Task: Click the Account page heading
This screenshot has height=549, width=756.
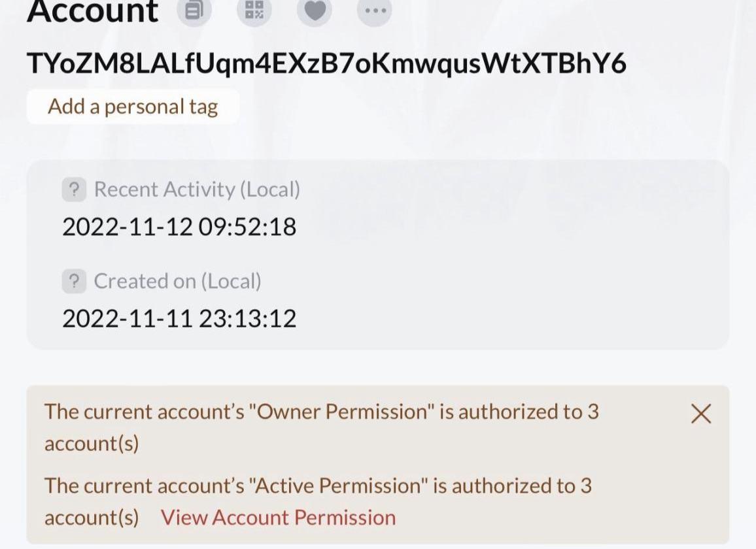Action: pyautogui.click(x=93, y=12)
